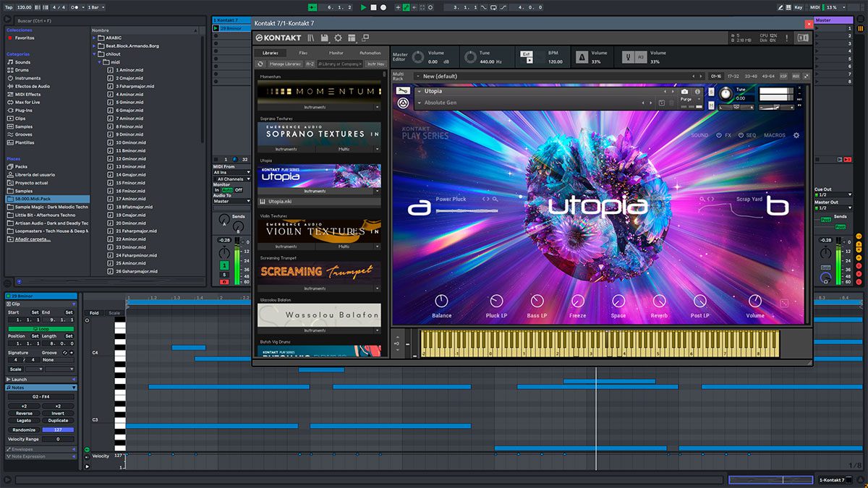Click the Kontakt warning exclamation icon

786,38
